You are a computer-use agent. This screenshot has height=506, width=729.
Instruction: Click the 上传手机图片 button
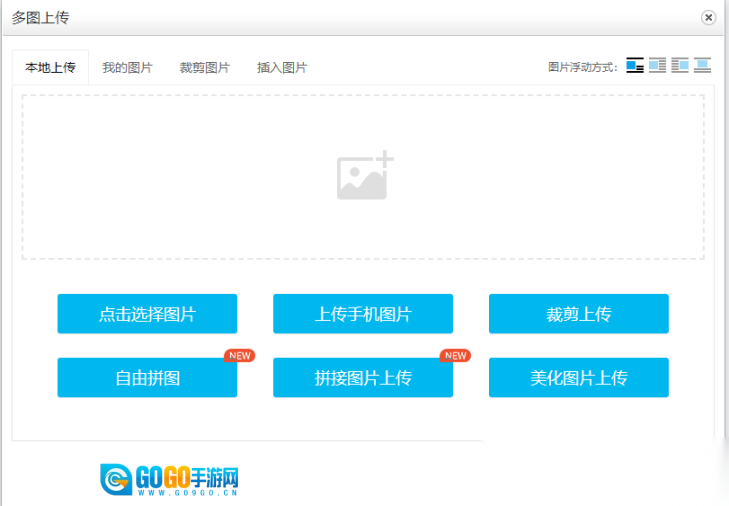[x=363, y=314]
